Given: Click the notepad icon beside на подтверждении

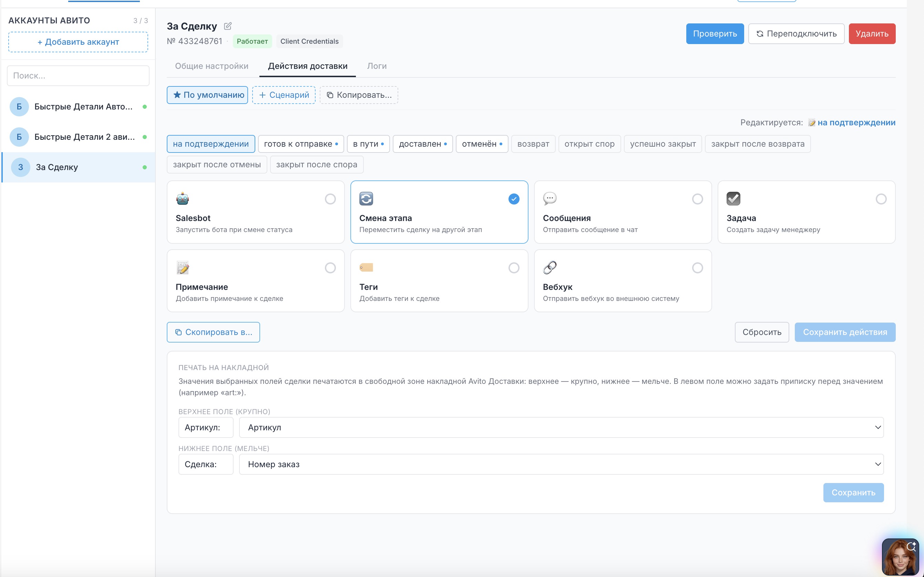Looking at the screenshot, I should (x=812, y=123).
